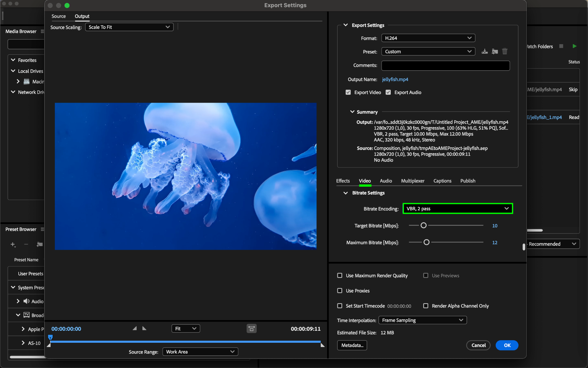
Task: Click the Set Out Point marker icon
Action: point(144,328)
